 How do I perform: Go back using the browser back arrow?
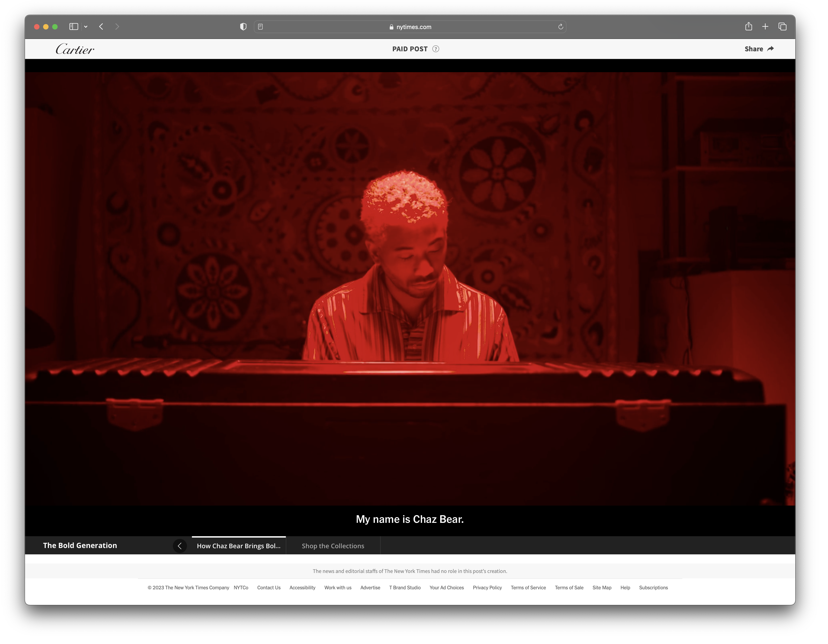101,27
